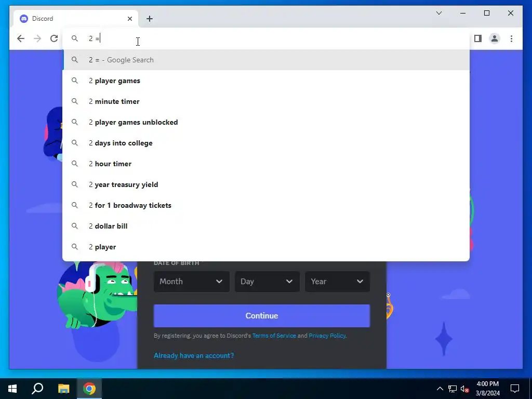Screen dimensions: 532x399
Task: Open the Terms of Service link
Action: 274,336
